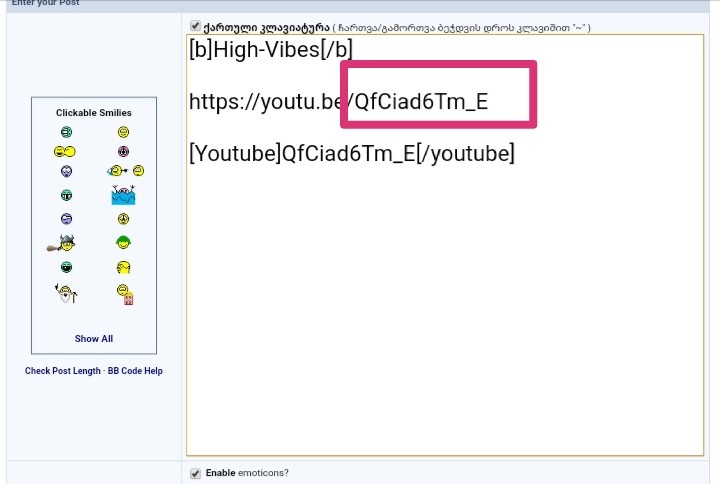Insert the green laughing open-mouth smiley
Viewport: 720px width, 484px height.
pos(67,267)
